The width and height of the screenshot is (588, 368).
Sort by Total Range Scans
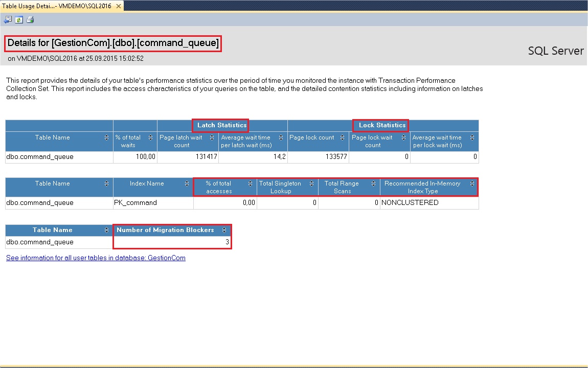(373, 183)
